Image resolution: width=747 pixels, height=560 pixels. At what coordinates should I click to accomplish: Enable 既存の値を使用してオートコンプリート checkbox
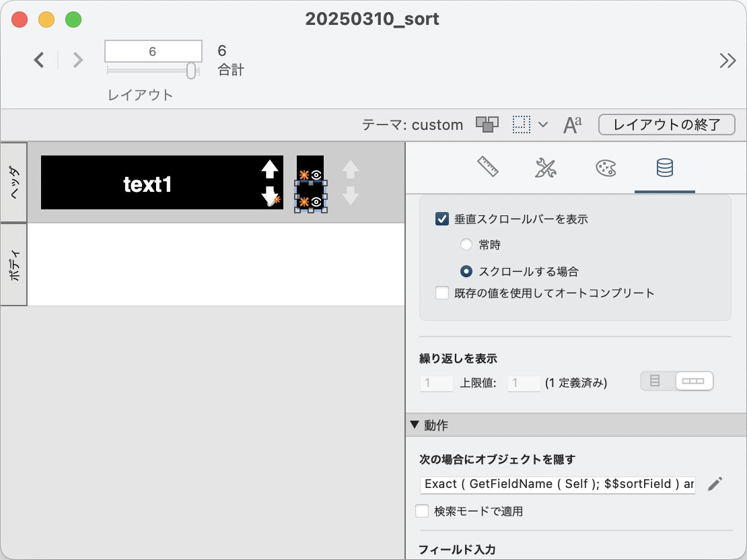tap(441, 293)
